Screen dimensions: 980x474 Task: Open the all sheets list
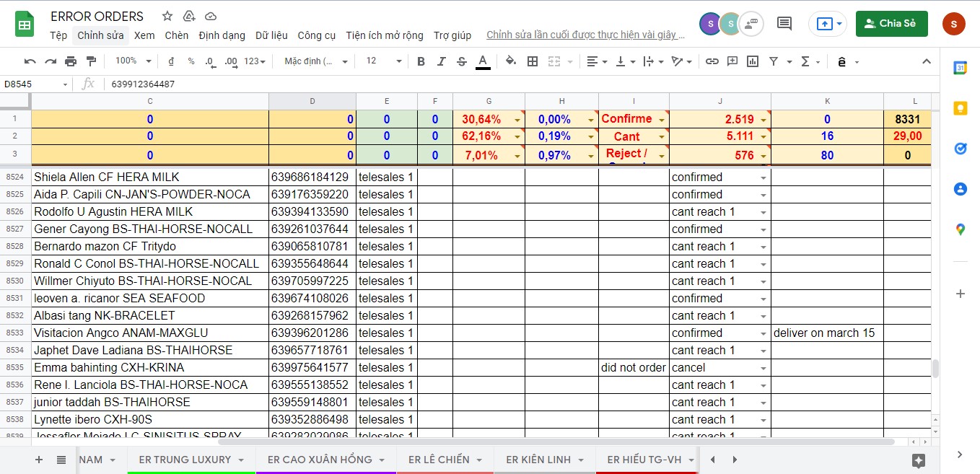click(61, 460)
